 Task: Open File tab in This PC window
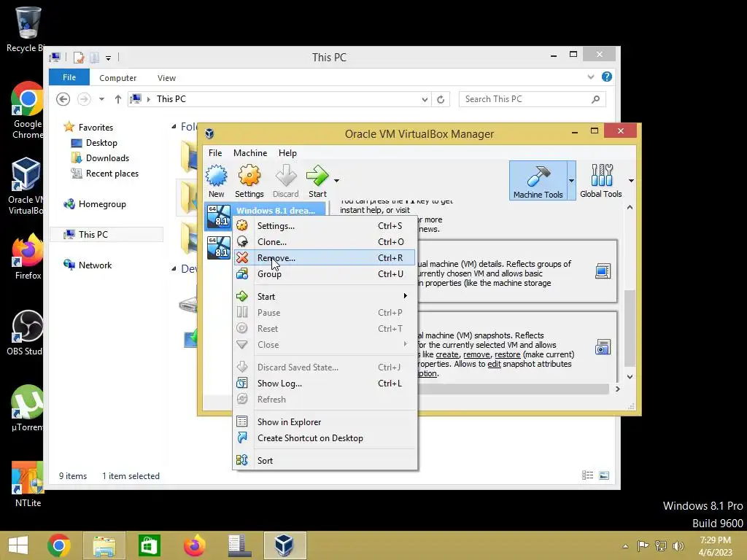tap(69, 77)
